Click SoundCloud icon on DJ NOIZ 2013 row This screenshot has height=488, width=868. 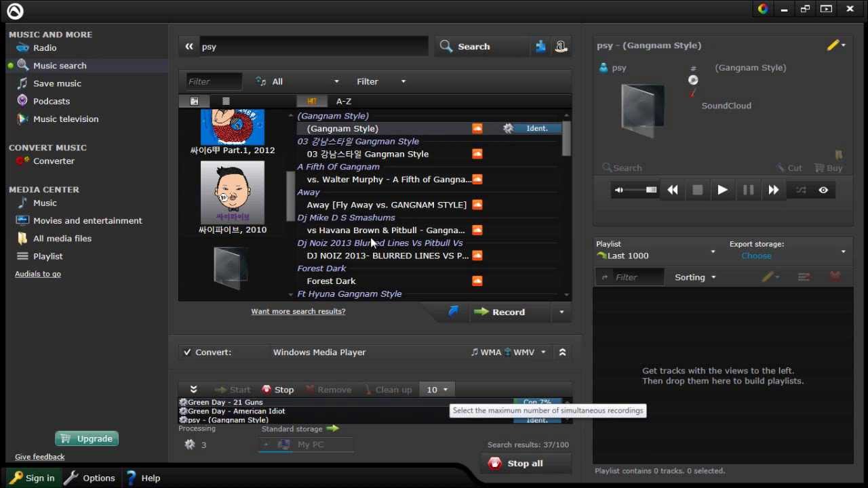(477, 256)
